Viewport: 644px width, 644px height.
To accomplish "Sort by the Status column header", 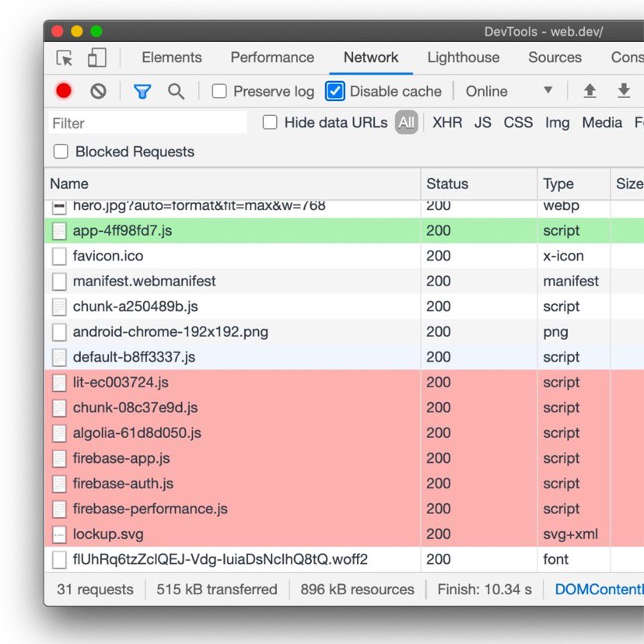I will click(x=479, y=184).
